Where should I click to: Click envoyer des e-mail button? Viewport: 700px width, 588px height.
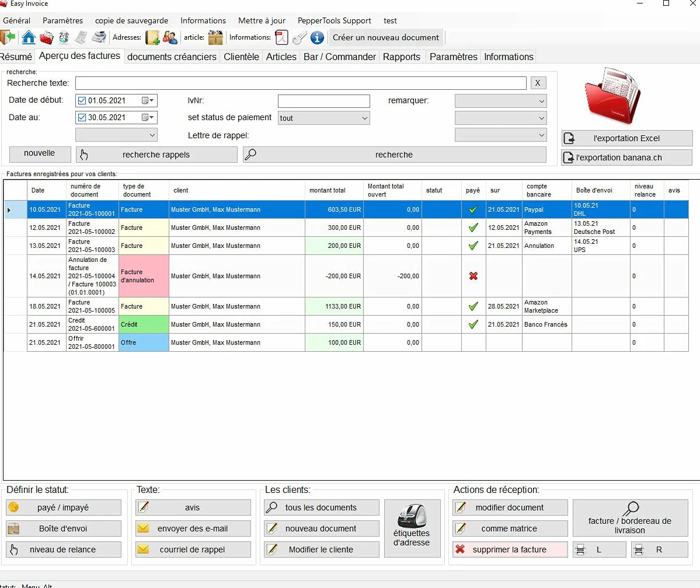point(193,528)
